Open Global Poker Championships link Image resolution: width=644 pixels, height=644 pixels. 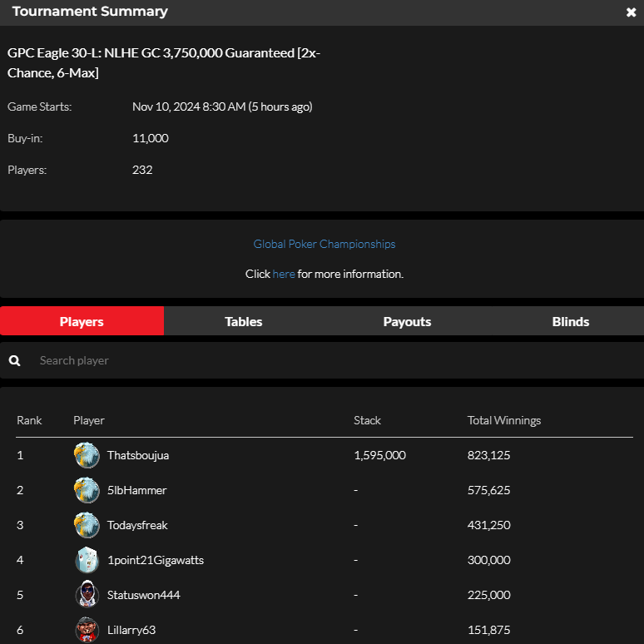[x=324, y=244]
